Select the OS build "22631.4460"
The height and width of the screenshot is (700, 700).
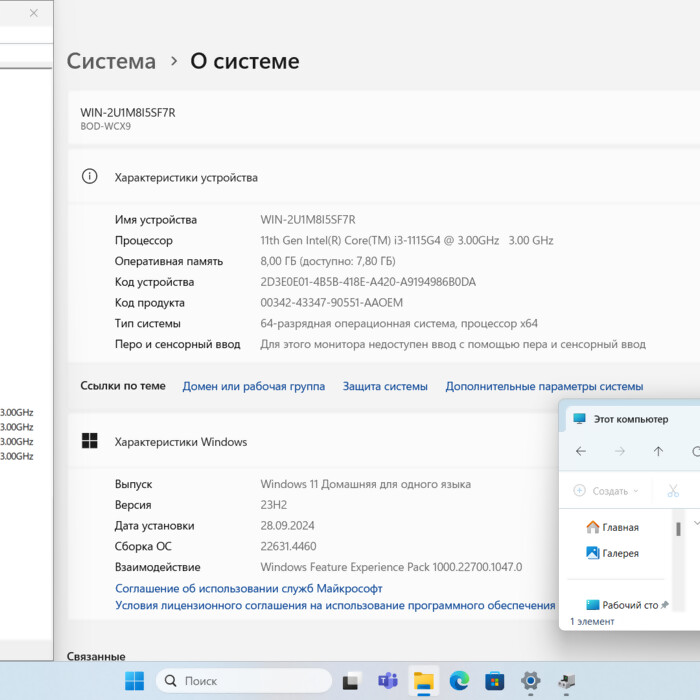pyautogui.click(x=288, y=546)
